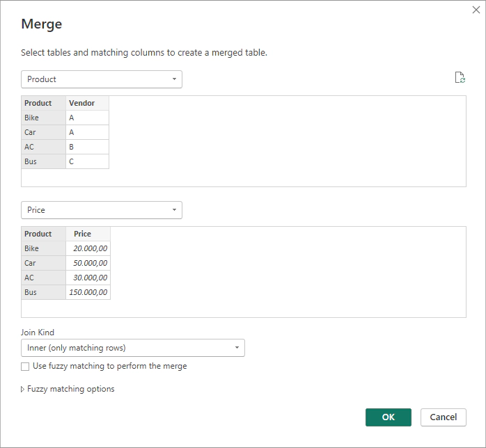This screenshot has width=486, height=448.
Task: Click the 150.000,00 price cell
Action: pos(88,292)
